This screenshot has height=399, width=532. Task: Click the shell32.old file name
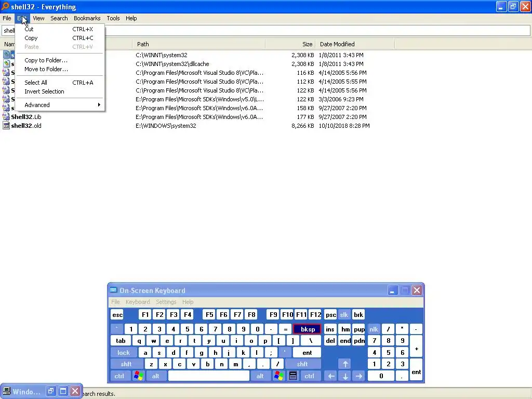[x=26, y=126]
